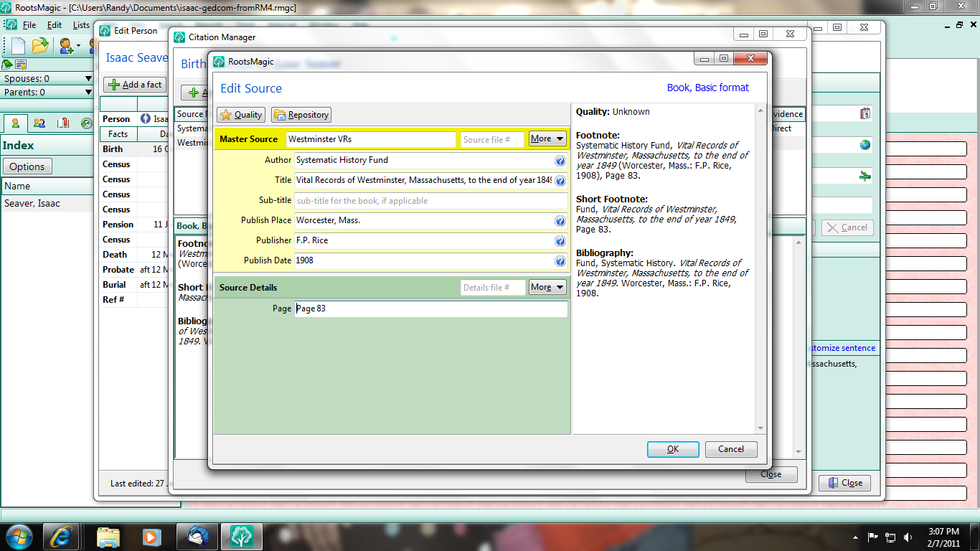
Task: Switch to the single-person Index sidebar tab
Action: click(15, 123)
